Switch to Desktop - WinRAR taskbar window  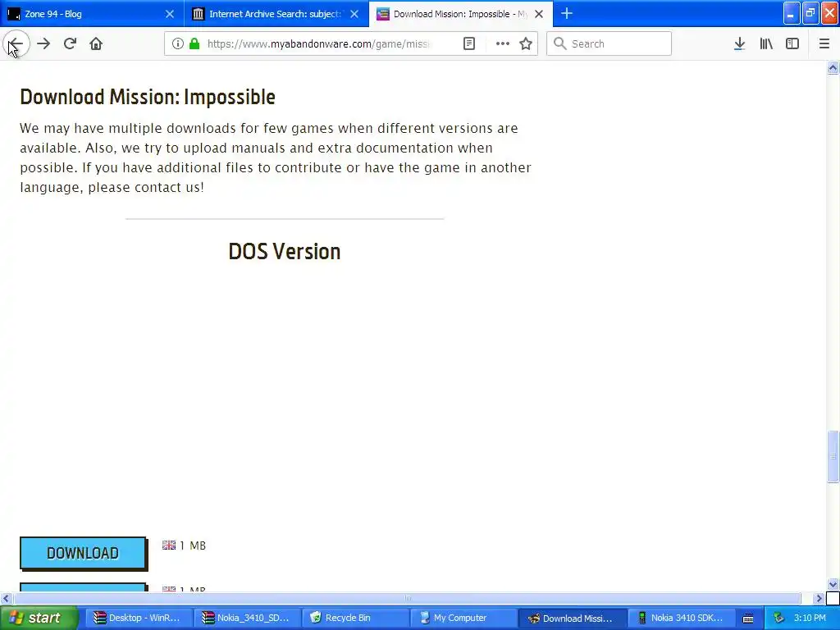138,618
